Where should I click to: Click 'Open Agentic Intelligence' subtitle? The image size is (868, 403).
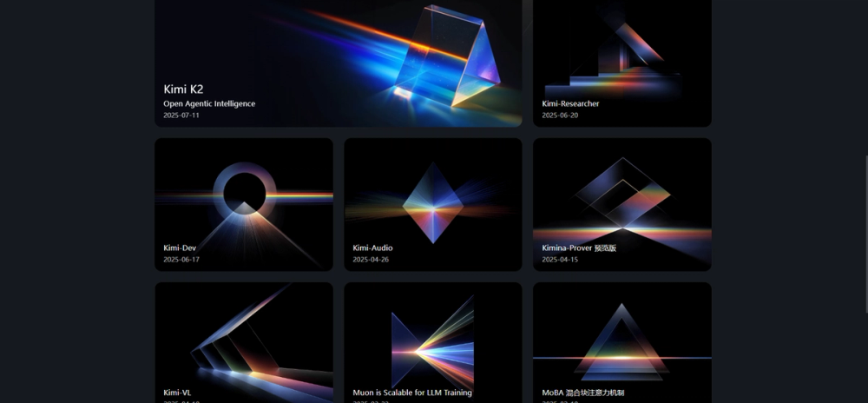(x=209, y=103)
